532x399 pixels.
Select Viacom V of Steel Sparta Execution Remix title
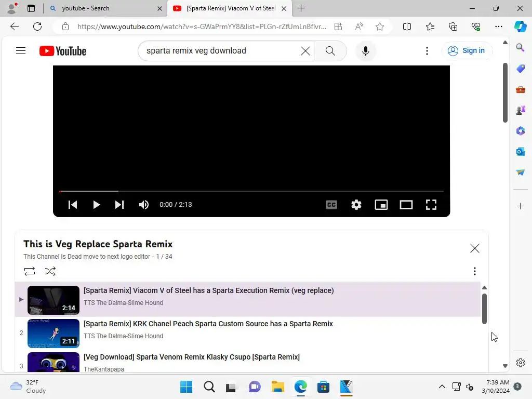pos(209,290)
